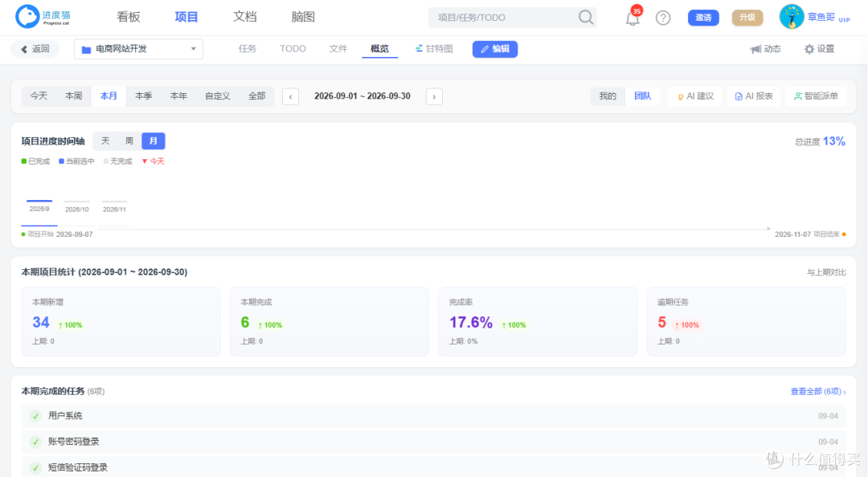Open the 账号密码登录 task row
Viewport: 868px width, 477px height.
pos(434,442)
